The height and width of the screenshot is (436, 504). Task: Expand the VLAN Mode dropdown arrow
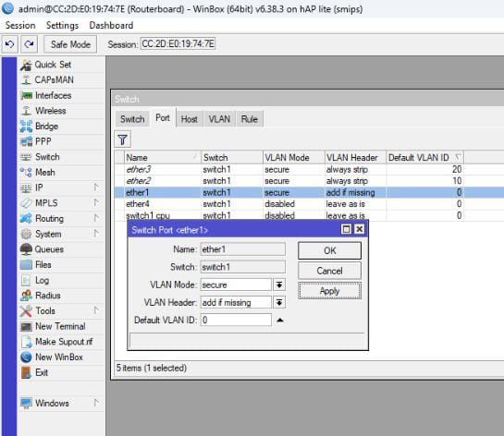point(279,285)
